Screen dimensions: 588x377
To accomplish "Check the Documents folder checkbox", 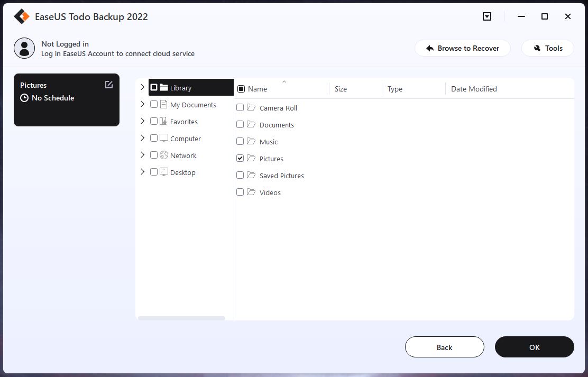I will pos(240,125).
